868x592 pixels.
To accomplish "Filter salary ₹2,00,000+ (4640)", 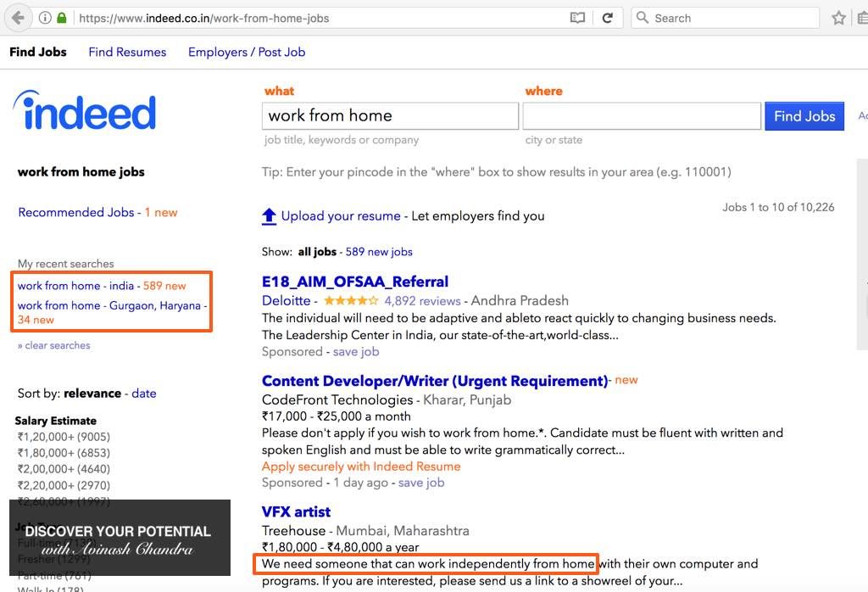I will click(64, 469).
